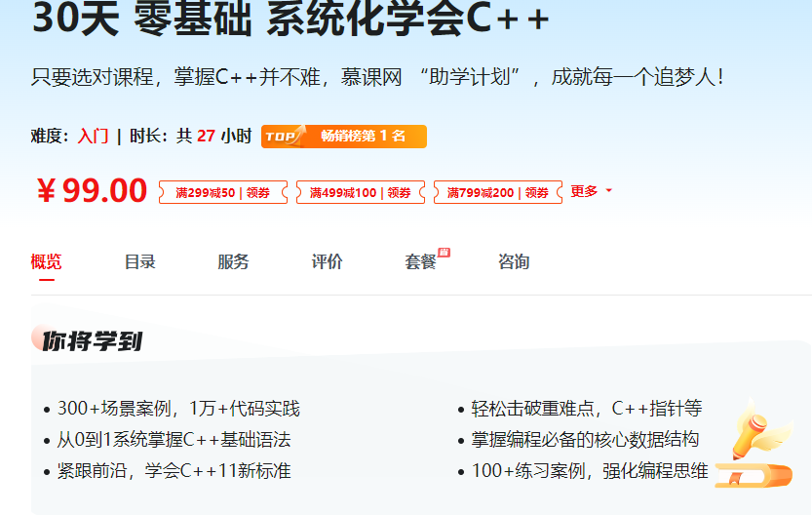812x515 pixels.
Task: Click the bullet 从0到1系统掌握C++基础语法
Action: (174, 440)
